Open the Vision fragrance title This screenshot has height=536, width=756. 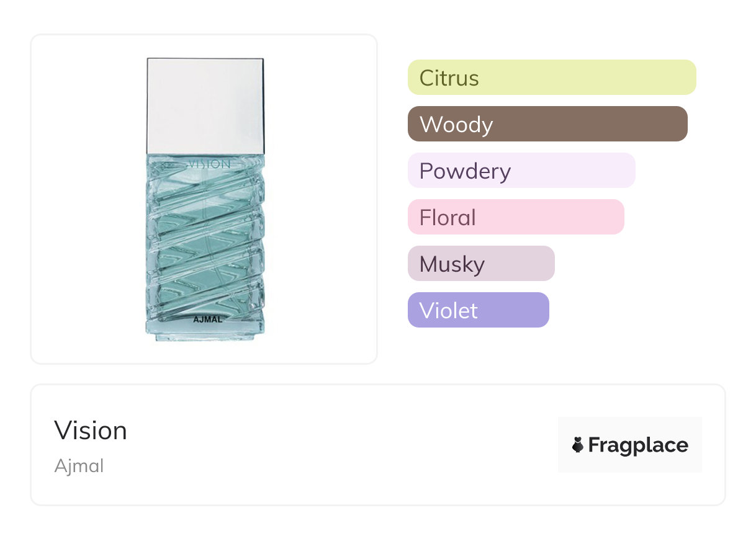pyautogui.click(x=91, y=431)
